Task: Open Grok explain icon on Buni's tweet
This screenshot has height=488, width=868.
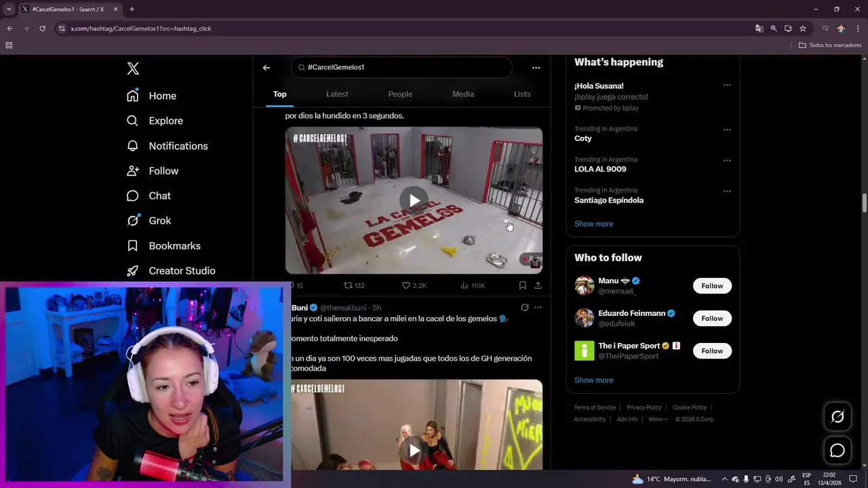Action: click(x=524, y=307)
